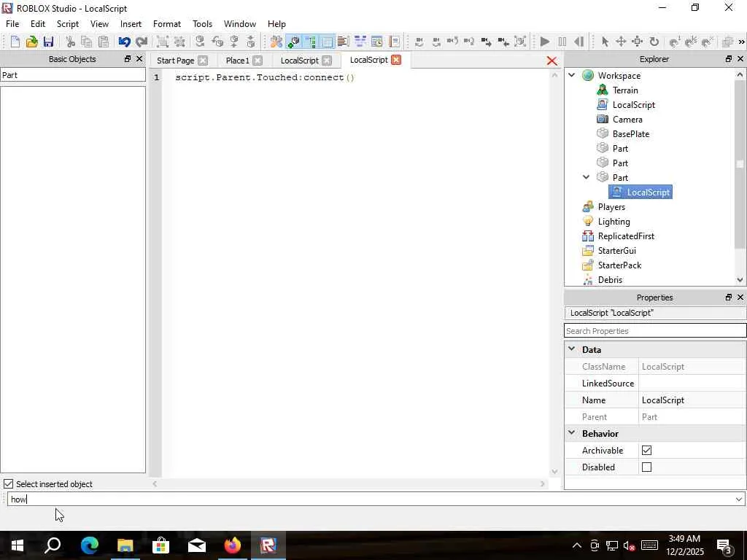
Task: Click the Redo arrow icon
Action: click(x=141, y=42)
